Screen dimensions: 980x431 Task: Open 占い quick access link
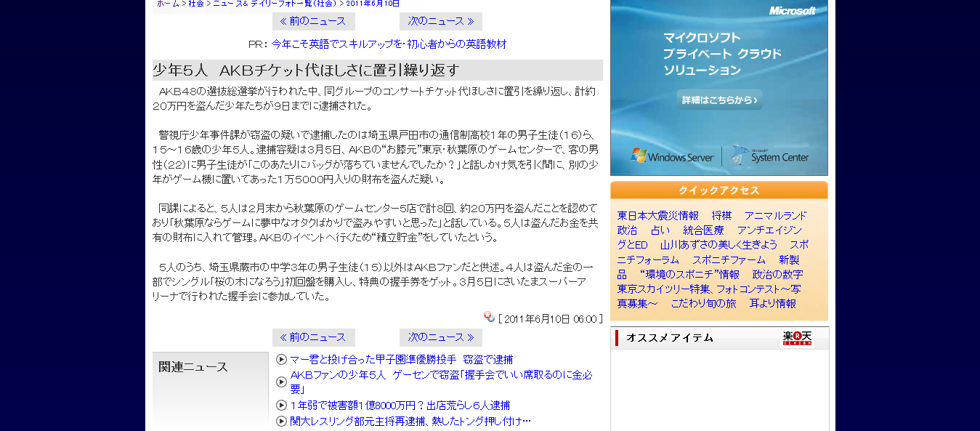coord(660,230)
